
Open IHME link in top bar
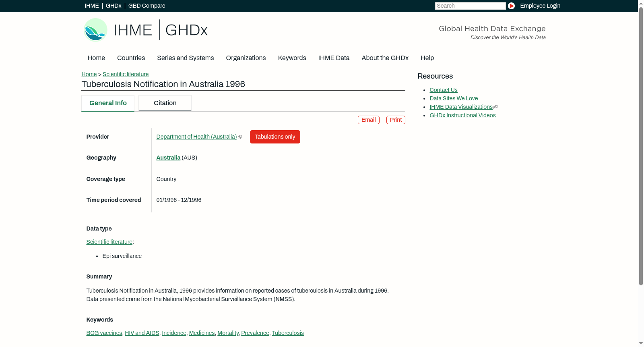point(92,6)
